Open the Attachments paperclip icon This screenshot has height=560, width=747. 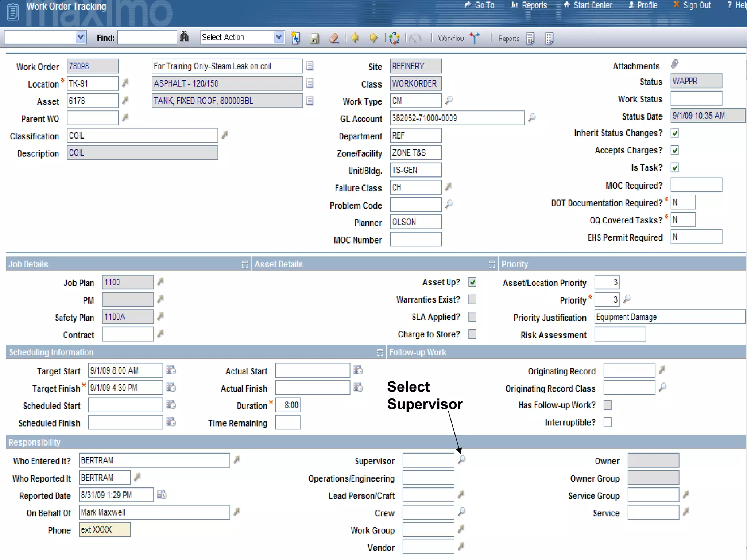675,64
